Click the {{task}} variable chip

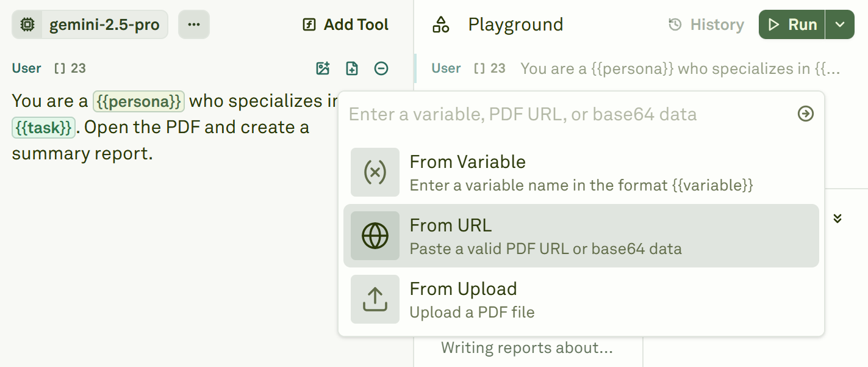(x=43, y=128)
